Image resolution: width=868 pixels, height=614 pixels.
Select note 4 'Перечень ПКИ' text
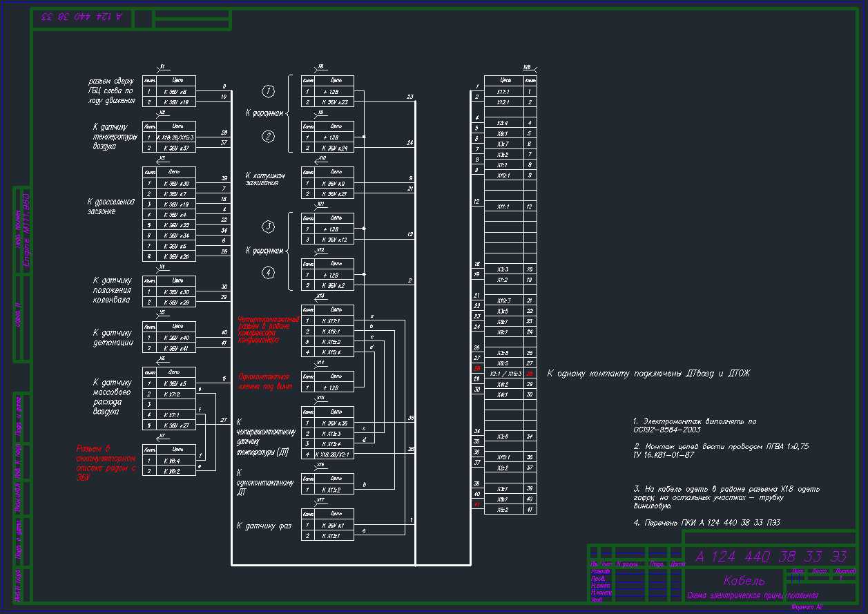(x=706, y=523)
